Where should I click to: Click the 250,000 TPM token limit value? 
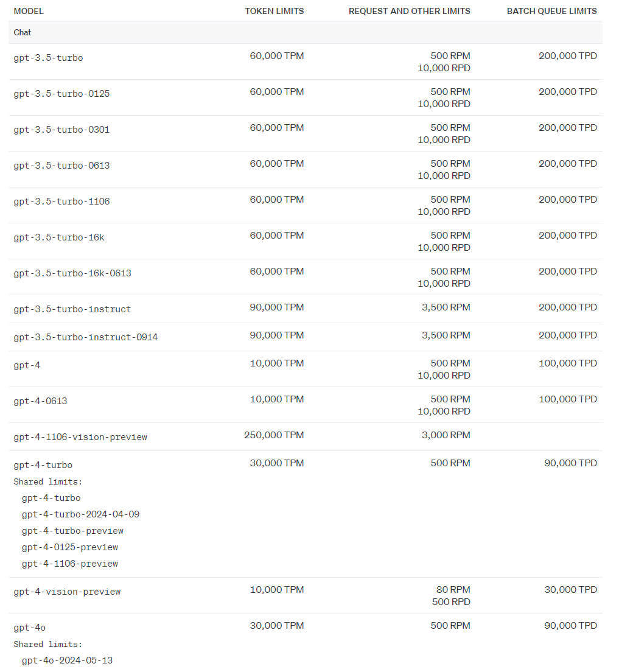click(x=274, y=435)
